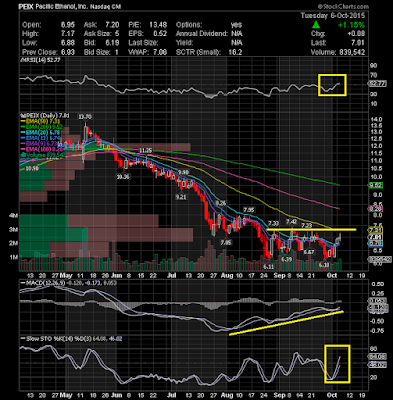
Task: Click the 10.36 low price label
Action: [123, 177]
